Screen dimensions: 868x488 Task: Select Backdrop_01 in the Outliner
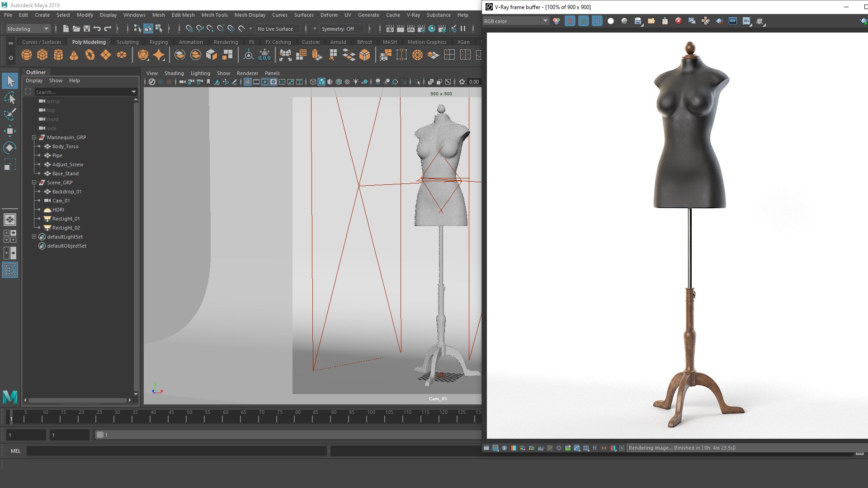coord(67,192)
